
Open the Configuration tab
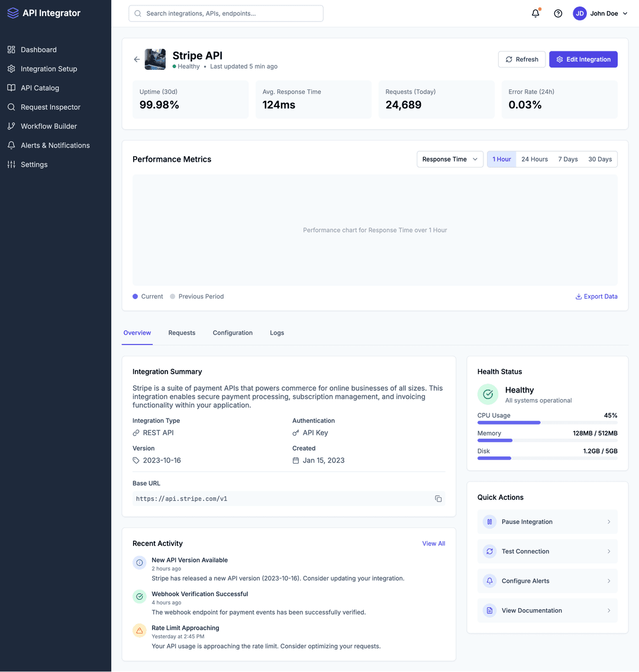click(233, 333)
